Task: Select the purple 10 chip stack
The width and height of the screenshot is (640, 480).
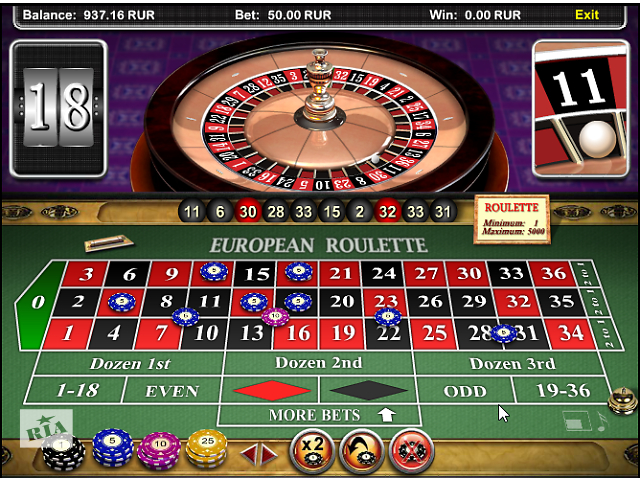Action: [159, 450]
